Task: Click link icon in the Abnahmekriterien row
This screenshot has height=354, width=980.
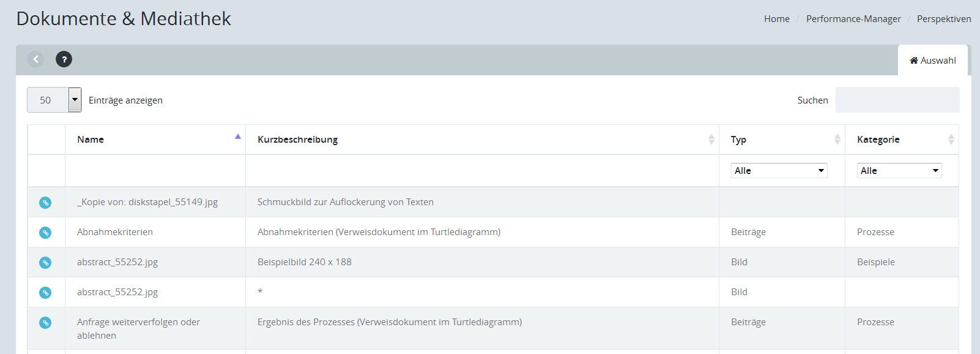Action: pyautogui.click(x=45, y=233)
